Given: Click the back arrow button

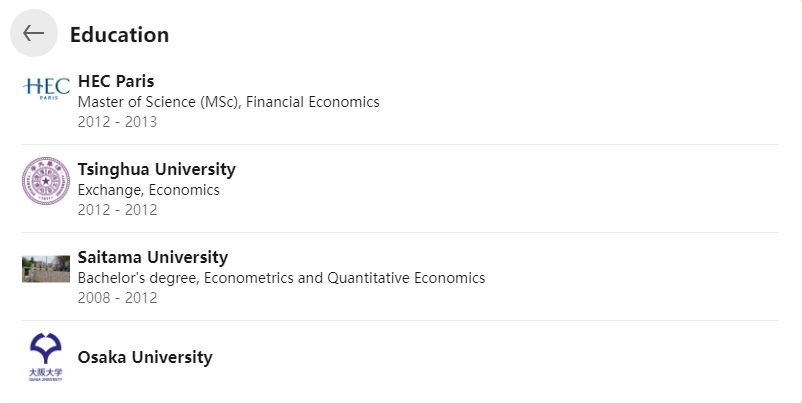Looking at the screenshot, I should pyautogui.click(x=34, y=33).
